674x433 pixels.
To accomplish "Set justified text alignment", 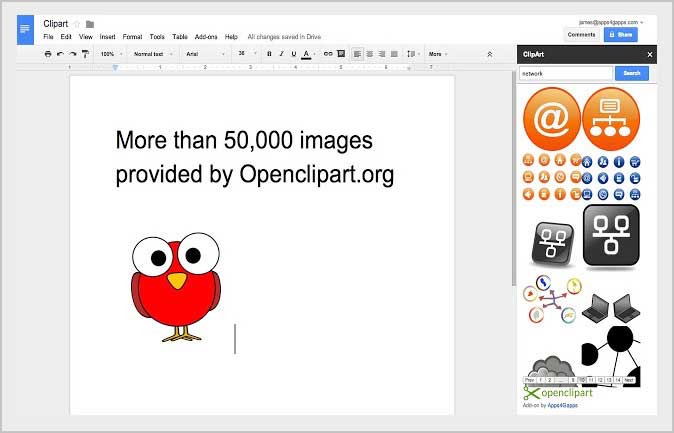I will pyautogui.click(x=394, y=54).
